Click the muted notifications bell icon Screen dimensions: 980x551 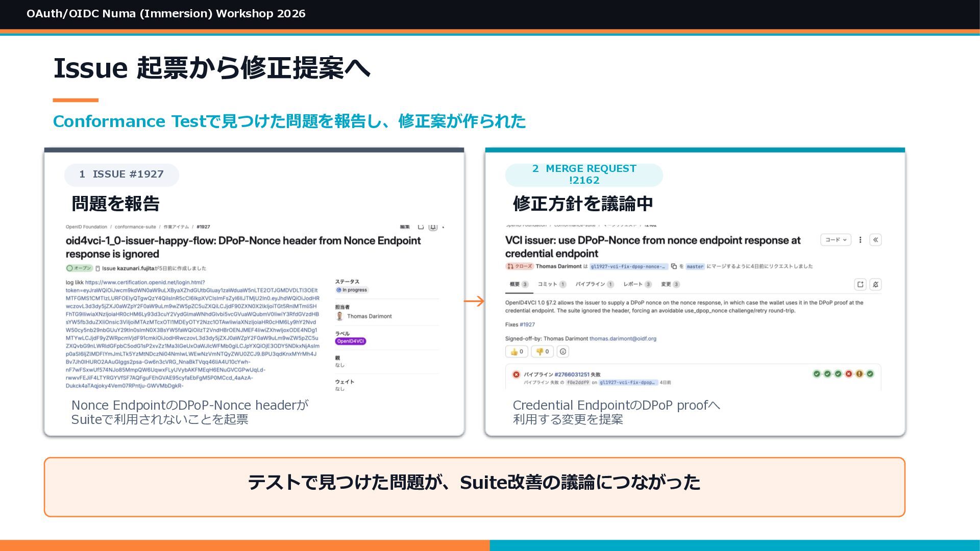(875, 284)
